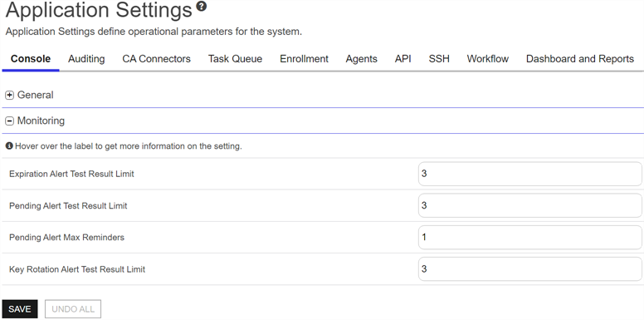Go to Dashboard and Reports tab
644x320 pixels.
click(x=580, y=59)
